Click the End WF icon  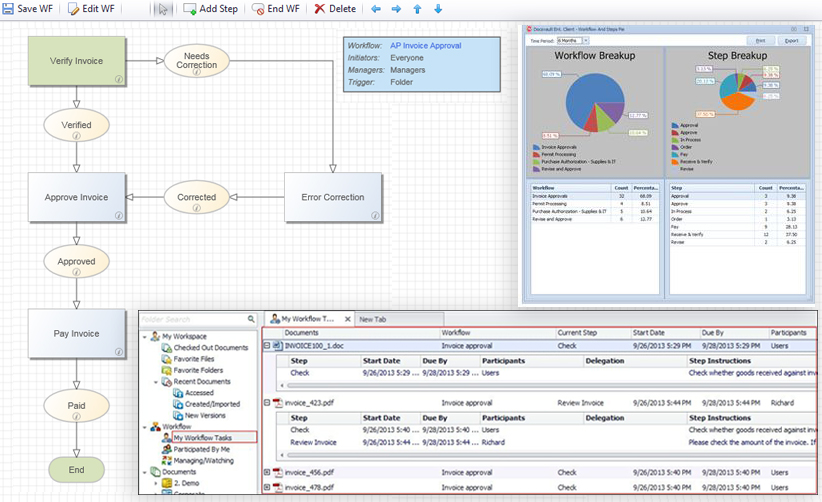(x=258, y=8)
